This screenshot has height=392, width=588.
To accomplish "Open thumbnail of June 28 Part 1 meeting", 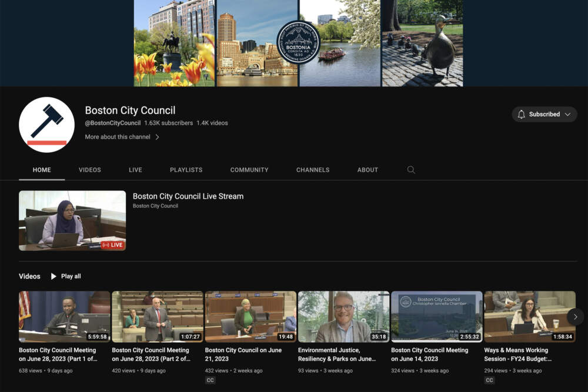I will [x=65, y=317].
